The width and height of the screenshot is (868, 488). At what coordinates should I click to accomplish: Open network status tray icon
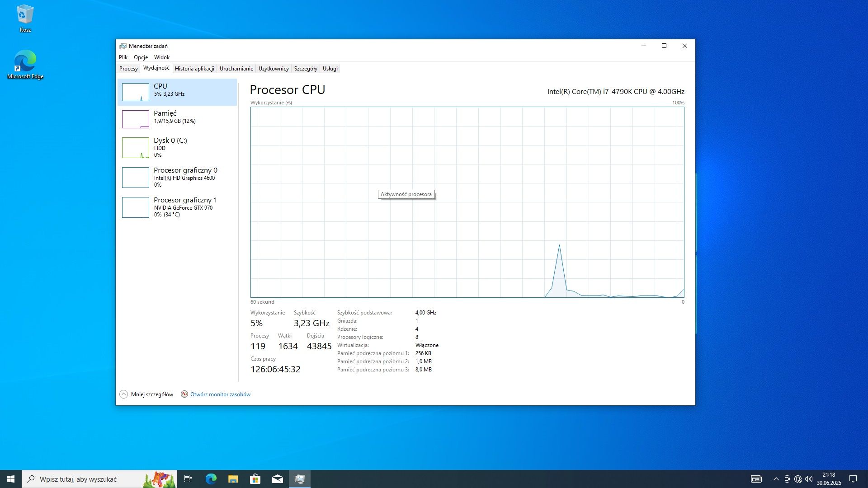tap(798, 479)
